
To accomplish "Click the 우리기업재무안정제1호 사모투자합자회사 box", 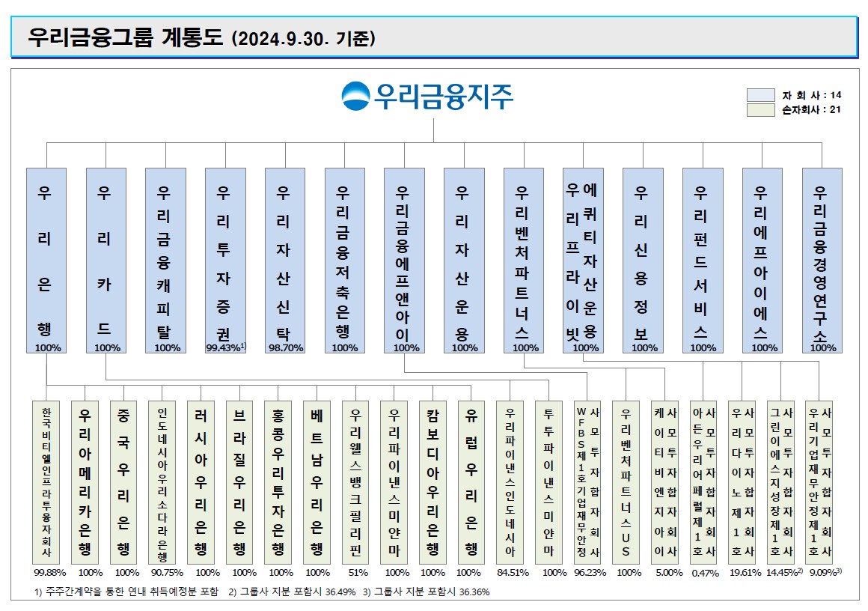I will (819, 482).
